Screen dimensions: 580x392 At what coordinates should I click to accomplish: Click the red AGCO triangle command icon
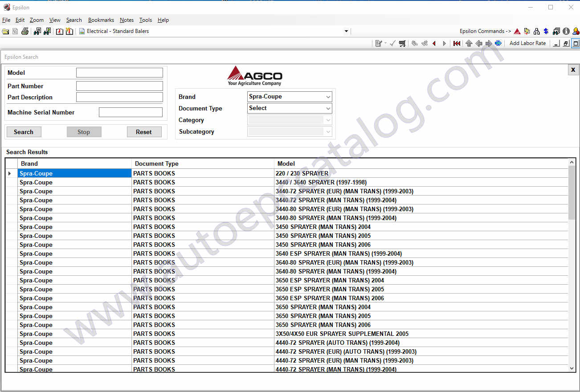point(517,31)
